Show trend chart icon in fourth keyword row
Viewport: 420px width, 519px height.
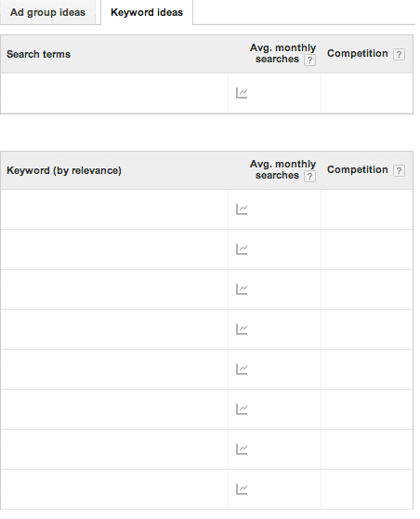click(242, 329)
